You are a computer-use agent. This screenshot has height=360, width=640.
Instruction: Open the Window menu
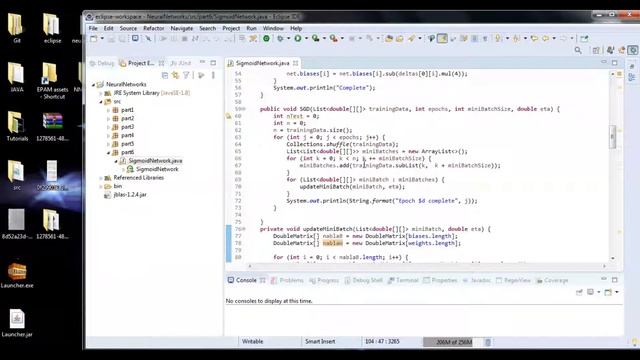pyautogui.click(x=273, y=28)
